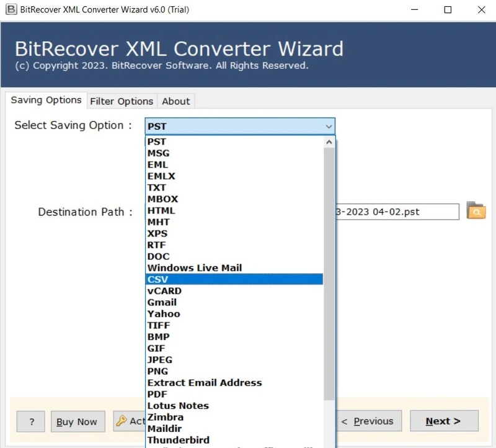Click the folder browse icon for Destination Path
Screen dimensions: 496x448
476,212
